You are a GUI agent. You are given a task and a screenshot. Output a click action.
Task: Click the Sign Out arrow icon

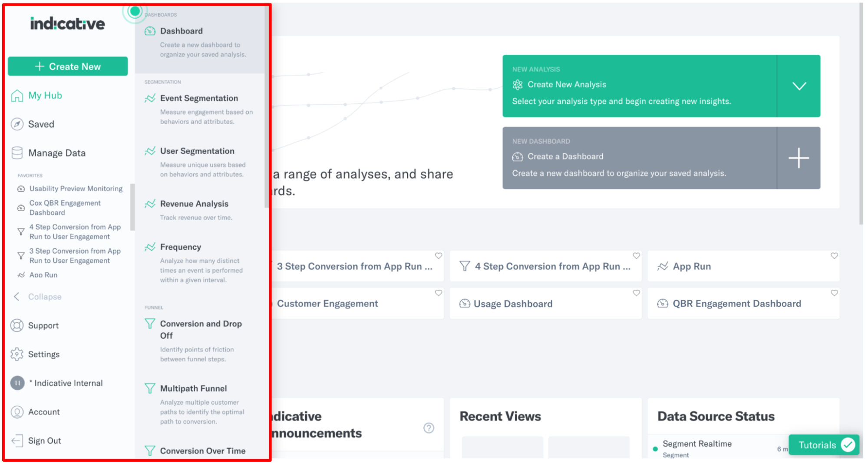(x=17, y=440)
